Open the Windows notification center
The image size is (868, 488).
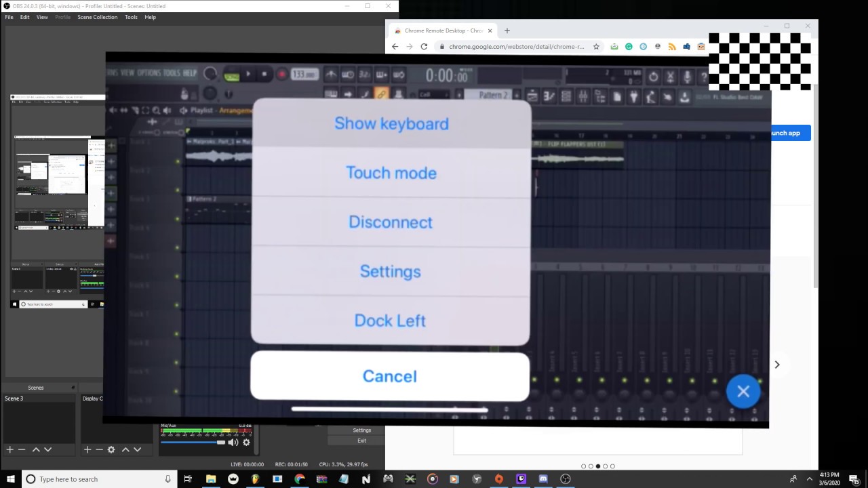(x=855, y=479)
